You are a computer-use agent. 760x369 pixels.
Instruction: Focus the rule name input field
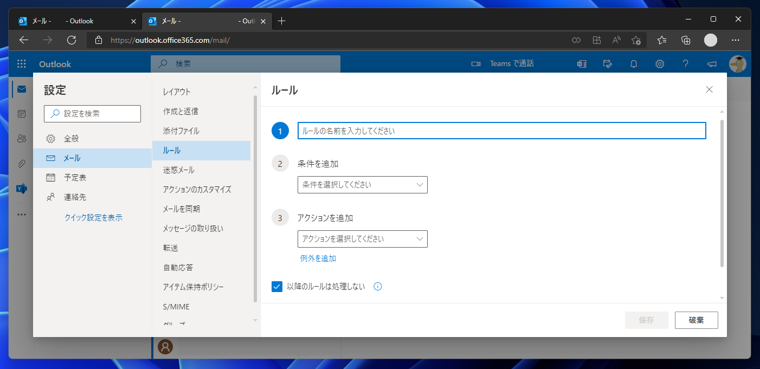502,131
